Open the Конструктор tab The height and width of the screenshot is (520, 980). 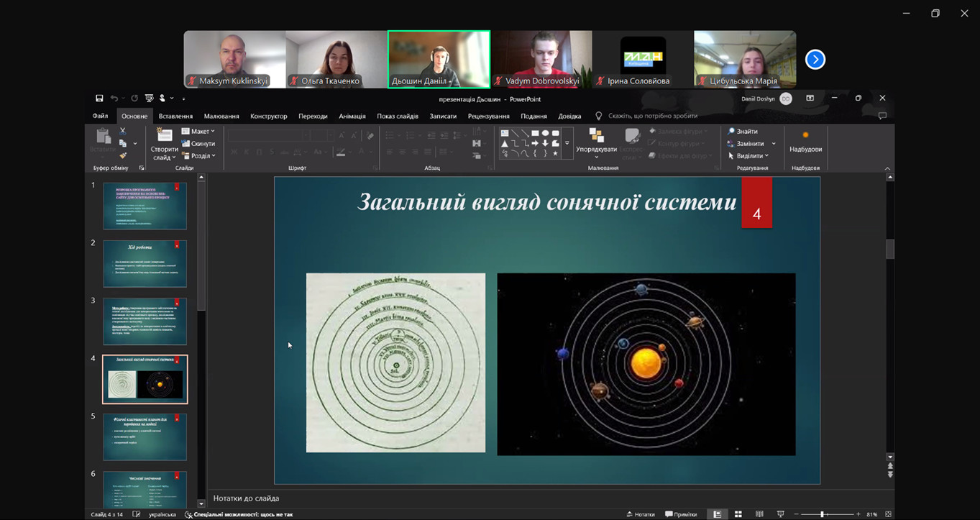[x=269, y=116]
